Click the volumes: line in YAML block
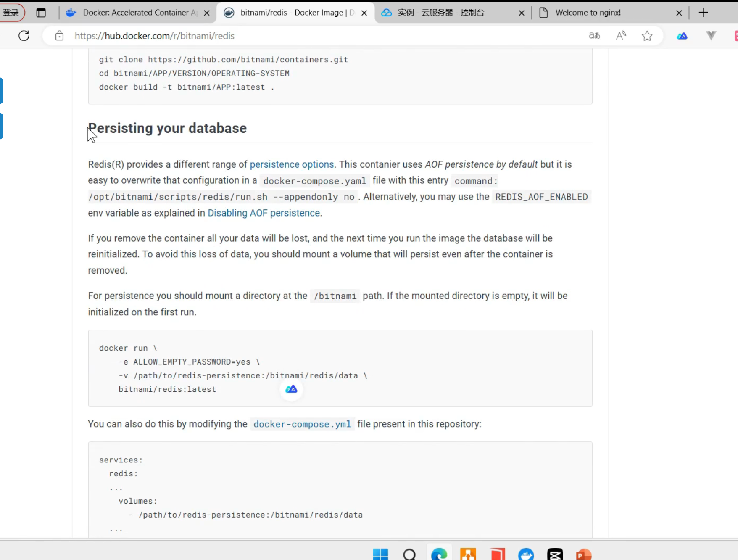Screen dimensions: 738x560 pyautogui.click(x=138, y=501)
